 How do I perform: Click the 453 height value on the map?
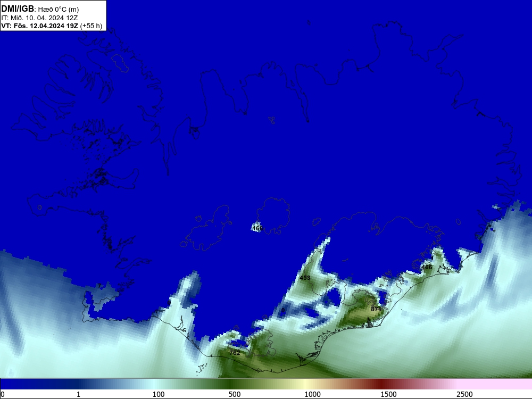point(305,278)
